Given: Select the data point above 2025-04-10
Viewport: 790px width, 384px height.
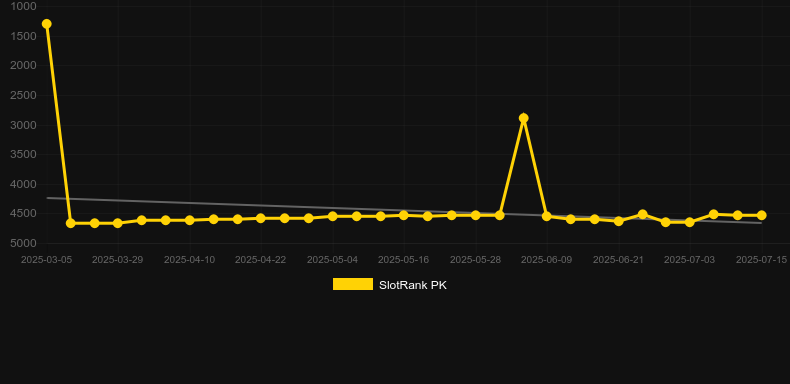Looking at the screenshot, I should pos(189,220).
